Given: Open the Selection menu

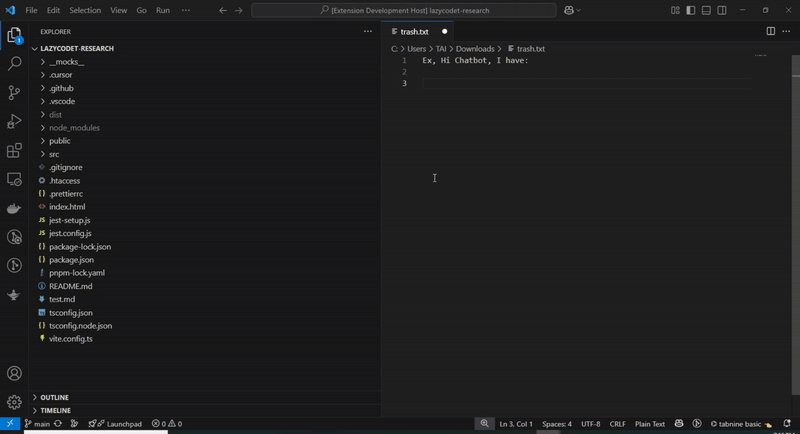Looking at the screenshot, I should pos(85,10).
